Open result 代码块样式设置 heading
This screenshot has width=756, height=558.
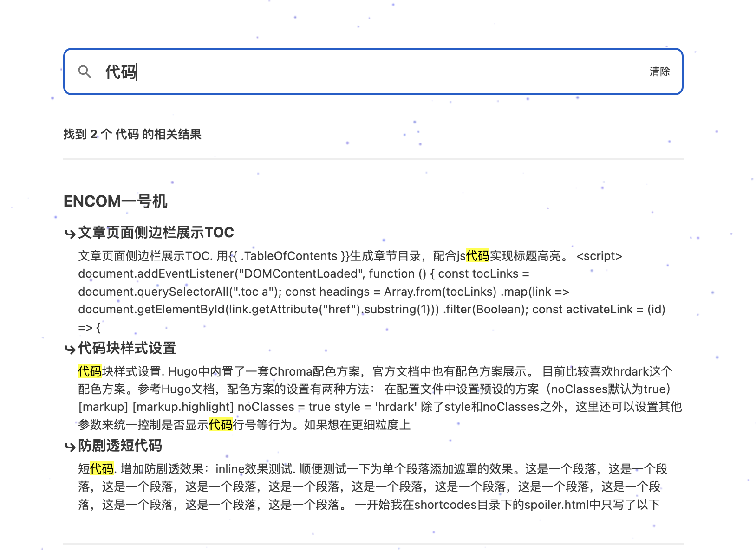[x=127, y=348]
